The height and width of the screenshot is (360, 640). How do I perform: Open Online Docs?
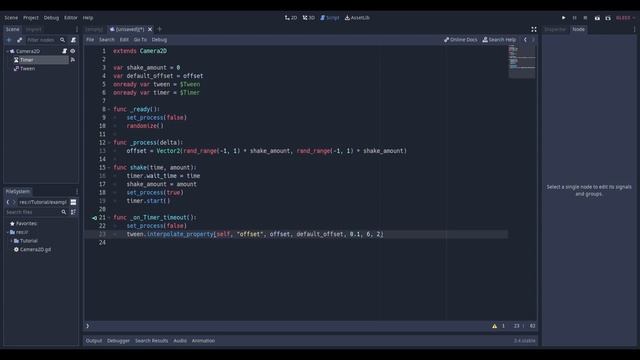coord(460,40)
